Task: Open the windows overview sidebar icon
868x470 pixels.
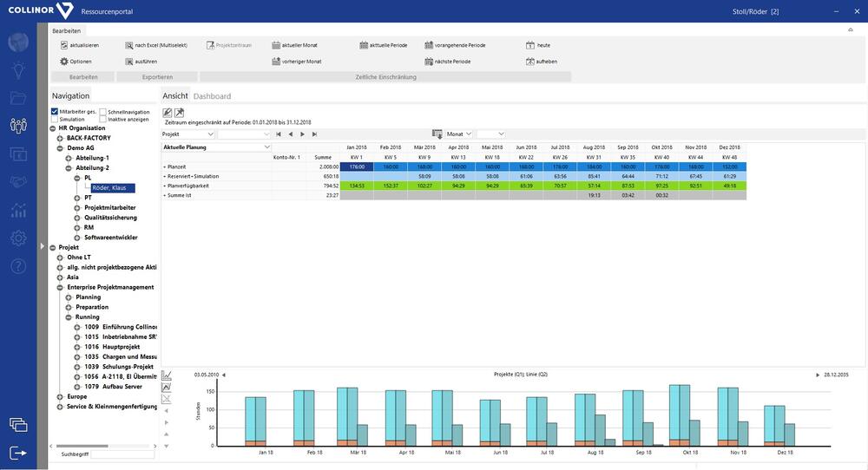Action: (x=18, y=424)
